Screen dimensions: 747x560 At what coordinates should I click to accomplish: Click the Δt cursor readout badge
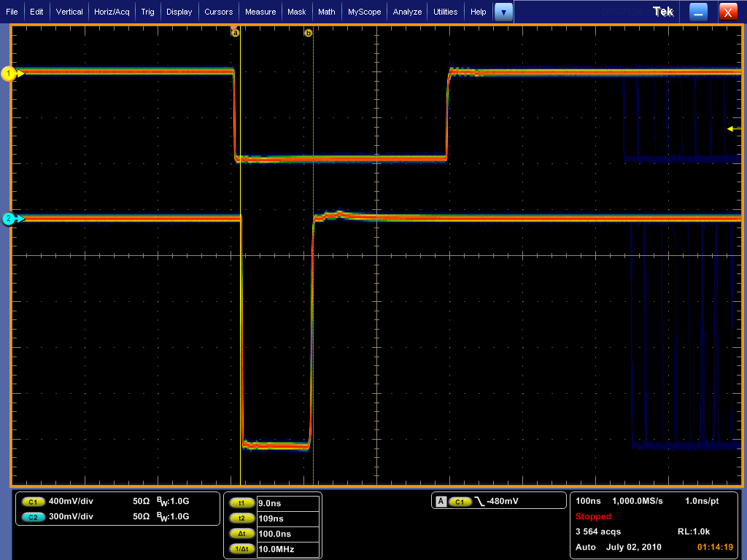coord(241,534)
